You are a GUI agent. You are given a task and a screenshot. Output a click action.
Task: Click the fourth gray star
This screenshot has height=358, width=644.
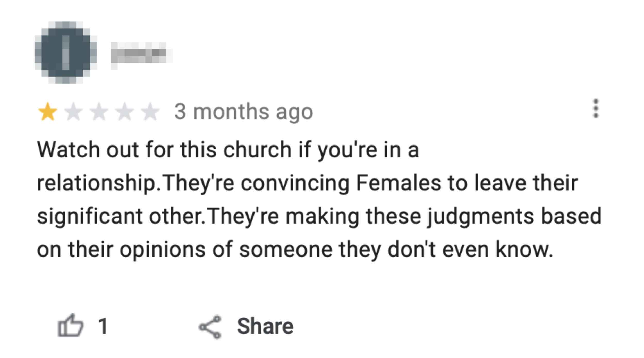coord(124,112)
